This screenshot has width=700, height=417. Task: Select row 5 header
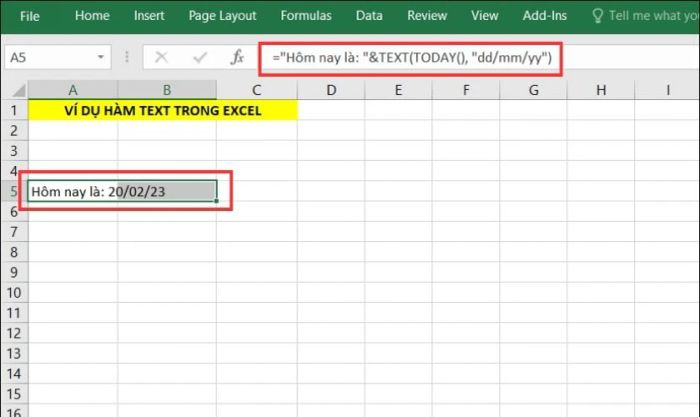(14, 191)
